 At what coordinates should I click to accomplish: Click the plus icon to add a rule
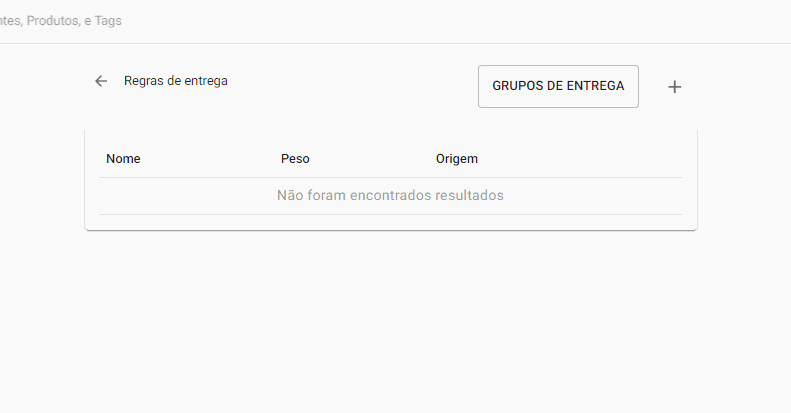675,87
